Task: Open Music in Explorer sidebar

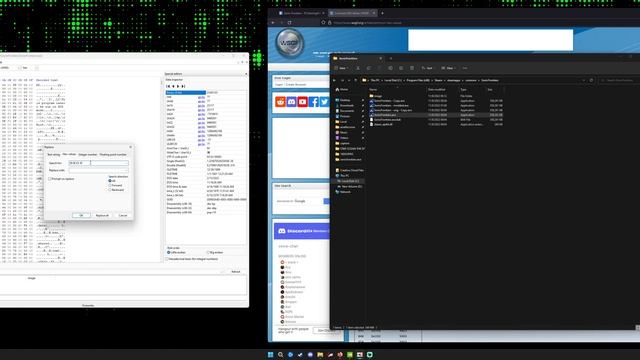Action: [342, 132]
